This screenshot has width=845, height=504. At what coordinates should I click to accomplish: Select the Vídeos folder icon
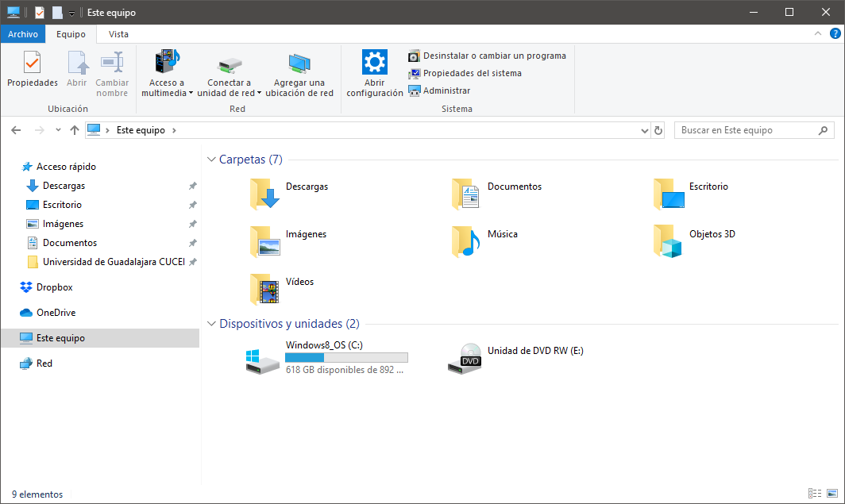[x=264, y=289]
